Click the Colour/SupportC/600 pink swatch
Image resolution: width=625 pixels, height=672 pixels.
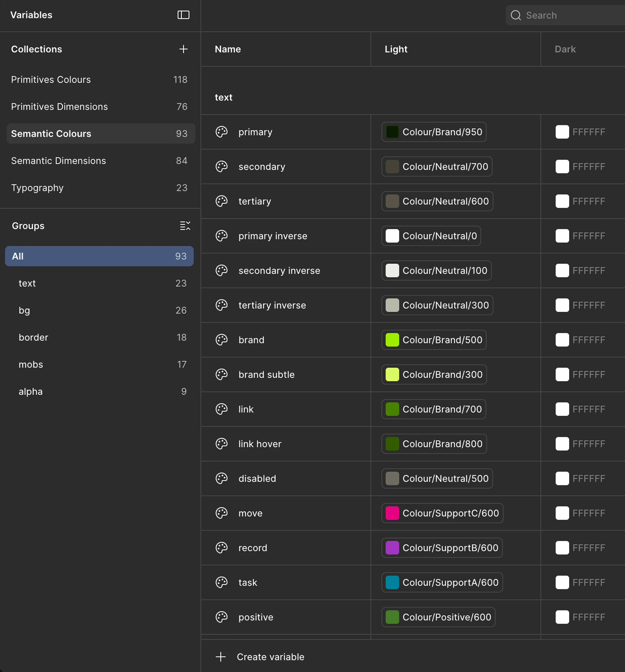tap(392, 513)
